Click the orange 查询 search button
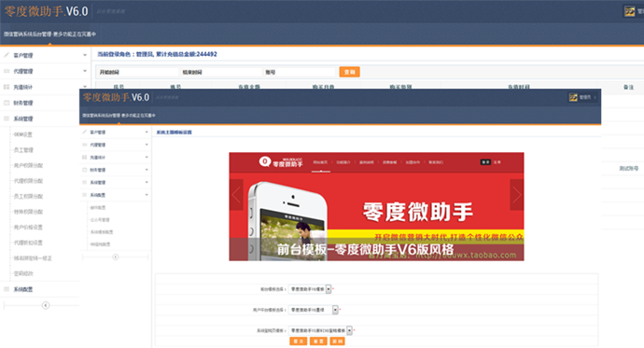The width and height of the screenshot is (644, 348). pos(349,72)
